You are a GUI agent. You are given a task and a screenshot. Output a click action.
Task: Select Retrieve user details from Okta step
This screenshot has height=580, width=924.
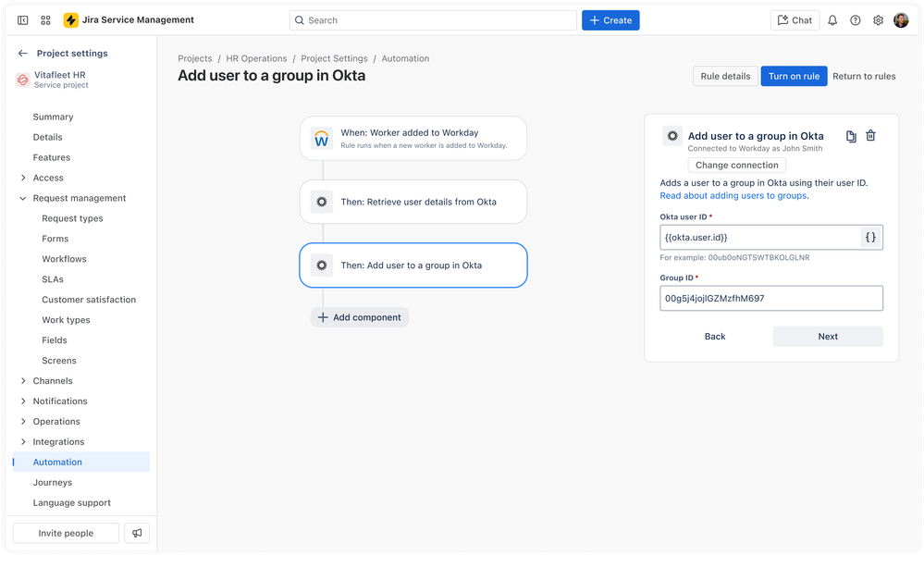coord(413,202)
